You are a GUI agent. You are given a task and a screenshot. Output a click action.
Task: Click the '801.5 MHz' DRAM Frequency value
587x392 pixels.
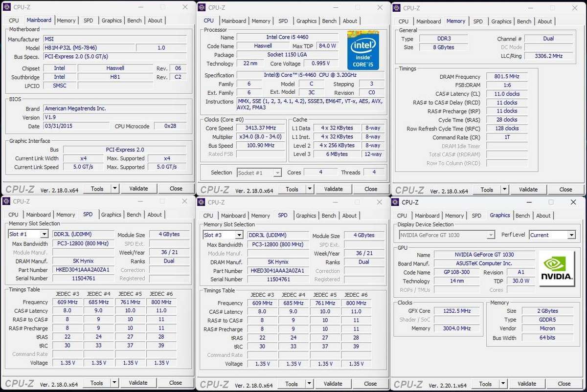pyautogui.click(x=506, y=77)
